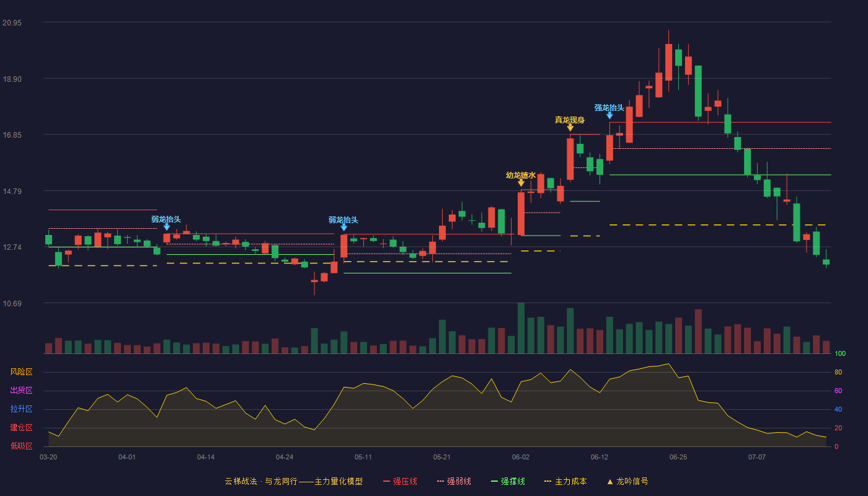Select the 04-01 date on the time axis
Image resolution: width=868 pixels, height=496 pixels.
(x=127, y=457)
